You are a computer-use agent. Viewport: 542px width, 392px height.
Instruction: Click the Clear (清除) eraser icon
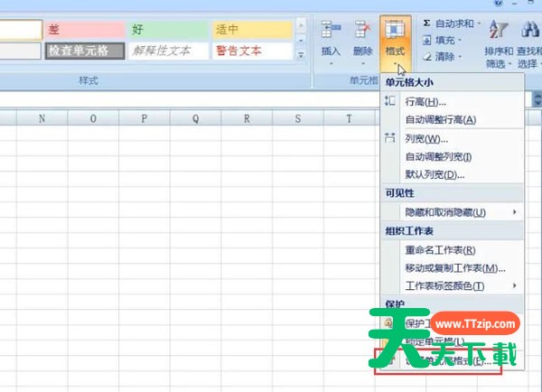427,56
